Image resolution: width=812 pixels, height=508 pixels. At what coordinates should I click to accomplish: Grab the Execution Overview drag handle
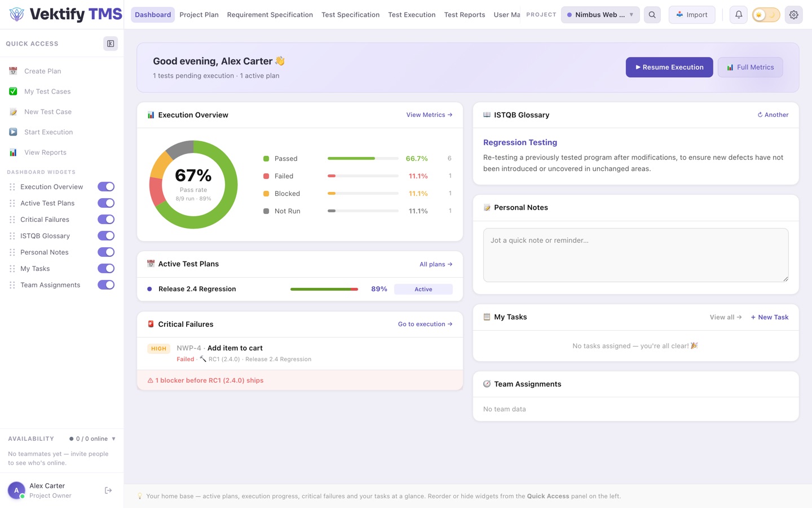(12, 187)
